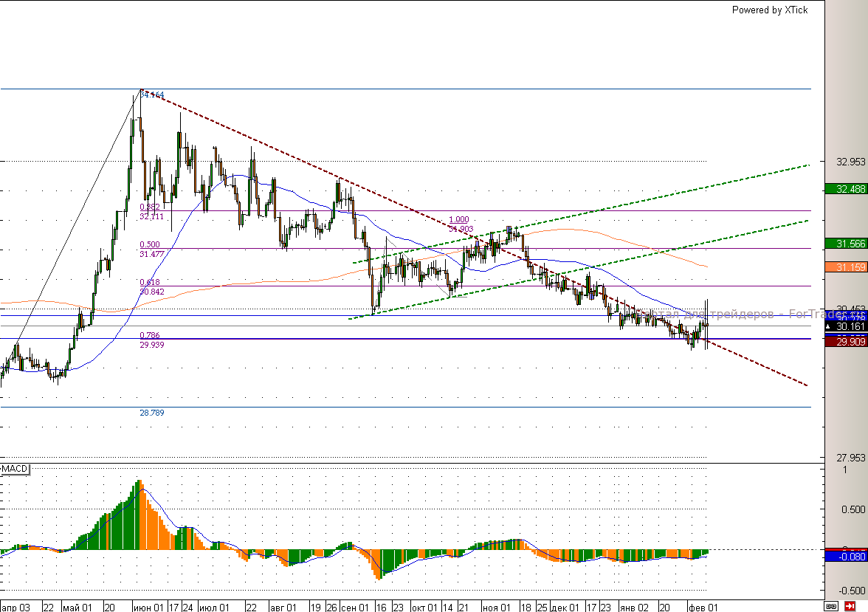This screenshot has height=612, width=868.
Task: Click the orange 31.159 moving average tag
Action: pos(845,267)
